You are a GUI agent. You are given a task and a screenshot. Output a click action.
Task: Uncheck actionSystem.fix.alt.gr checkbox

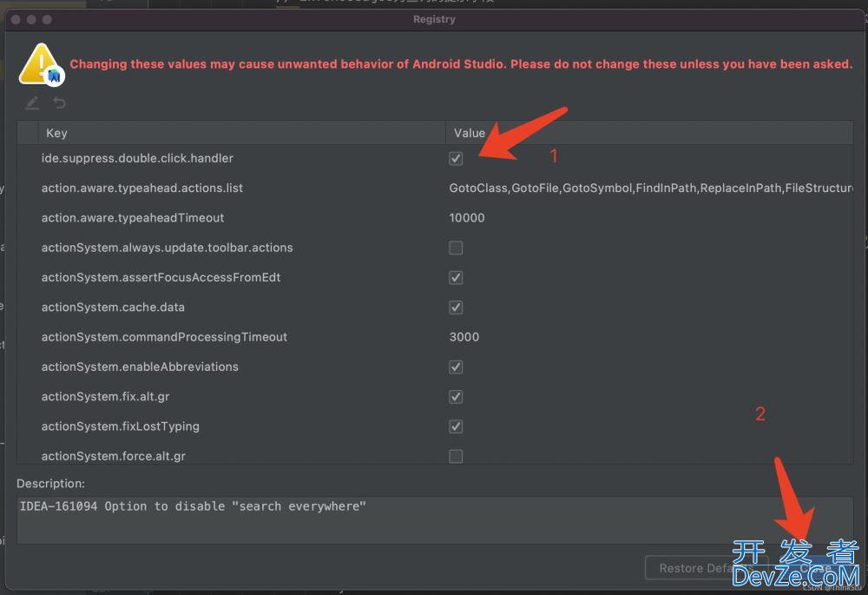(x=456, y=397)
